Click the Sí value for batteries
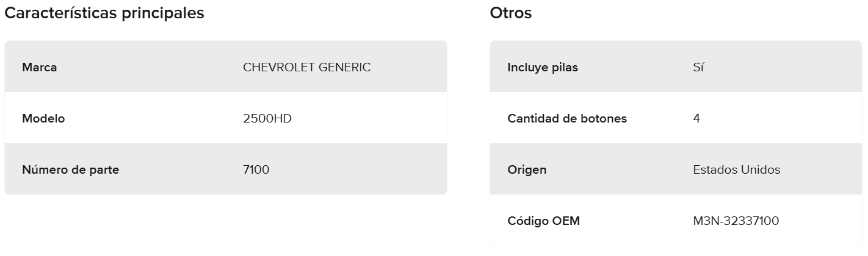 [x=698, y=67]
